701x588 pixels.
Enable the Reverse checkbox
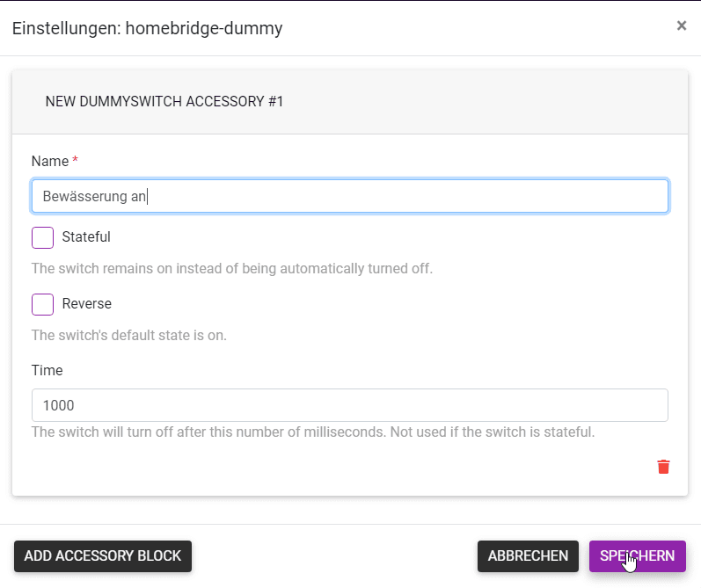point(42,304)
